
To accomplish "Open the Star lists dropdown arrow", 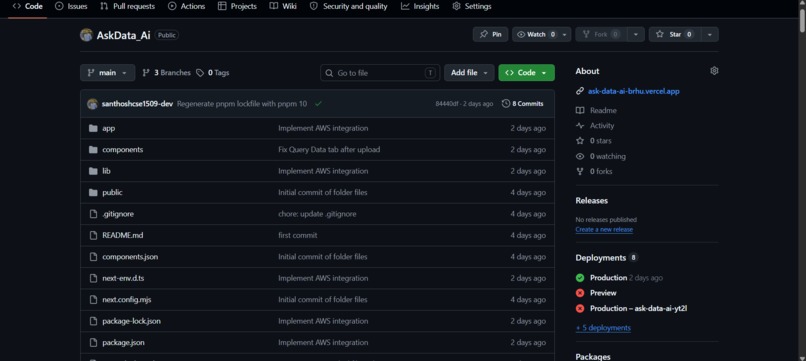I will 710,34.
